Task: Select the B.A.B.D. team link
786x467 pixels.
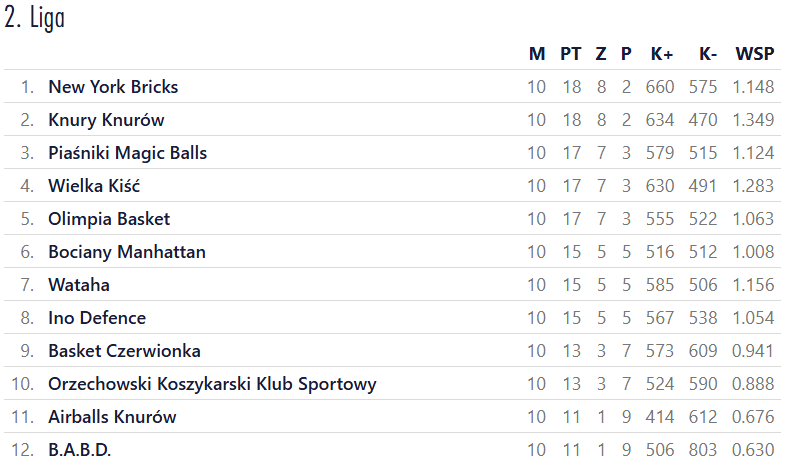Action: pos(79,450)
